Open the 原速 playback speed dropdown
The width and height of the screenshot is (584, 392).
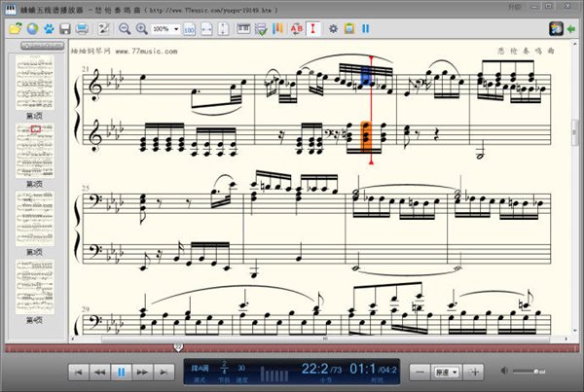447,372
